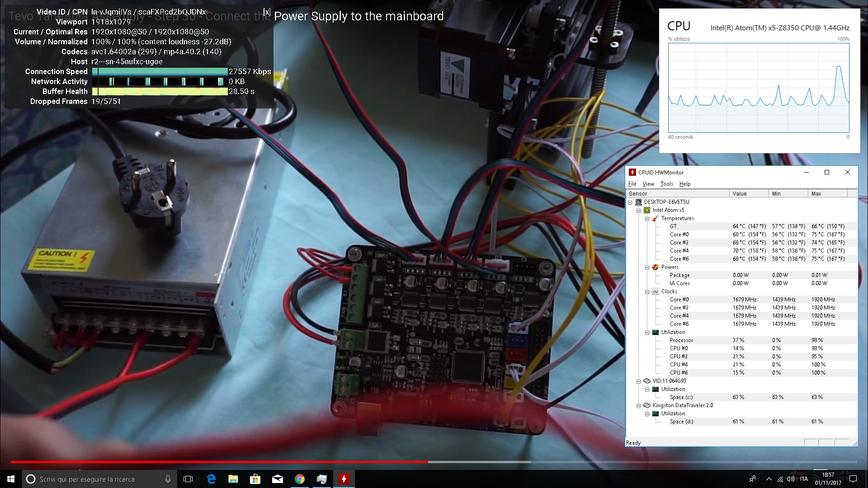868x488 pixels.
Task: Collapse the Utilization section under Intel Atom
Action: click(647, 333)
